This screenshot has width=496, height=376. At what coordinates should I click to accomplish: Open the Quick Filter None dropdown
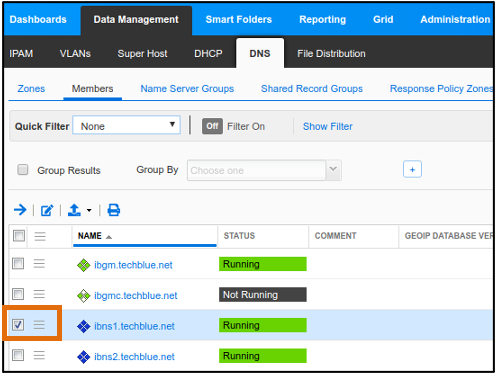(127, 125)
